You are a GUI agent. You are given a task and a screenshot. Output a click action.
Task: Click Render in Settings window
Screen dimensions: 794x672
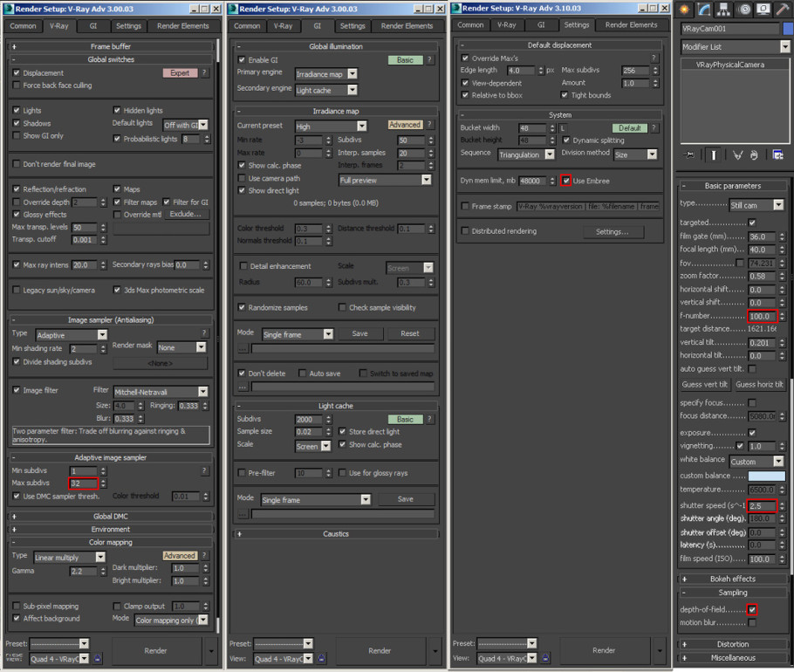coord(604,650)
